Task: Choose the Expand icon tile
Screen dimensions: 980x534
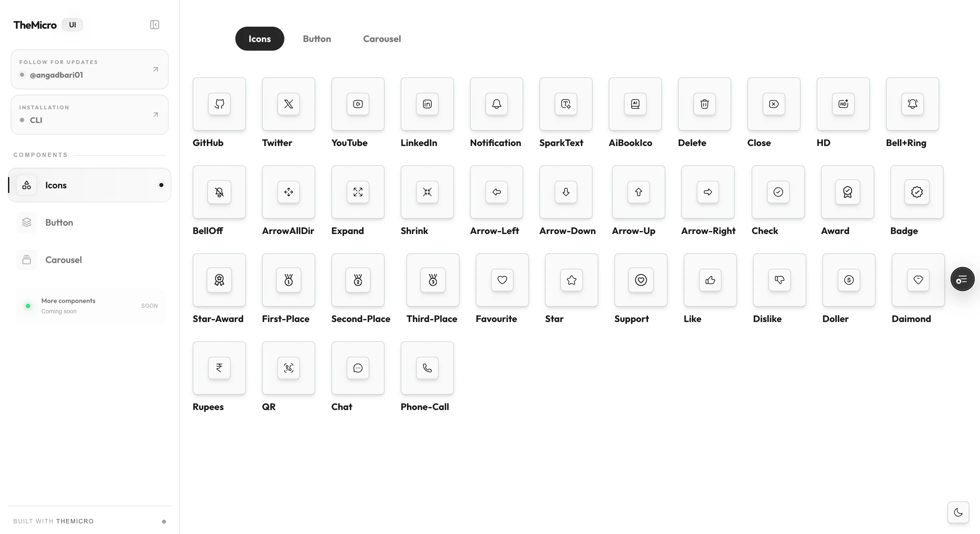Action: [x=358, y=192]
